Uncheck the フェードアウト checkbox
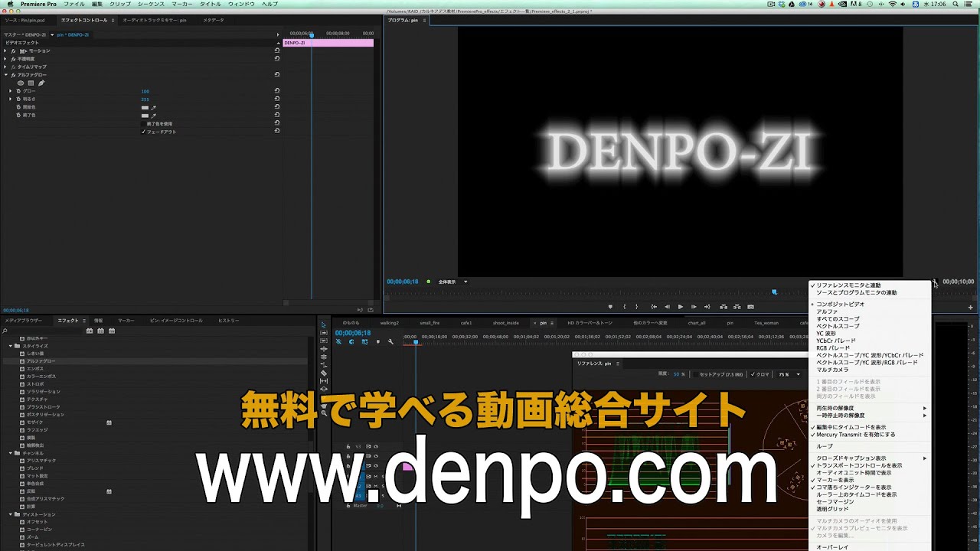 point(143,132)
